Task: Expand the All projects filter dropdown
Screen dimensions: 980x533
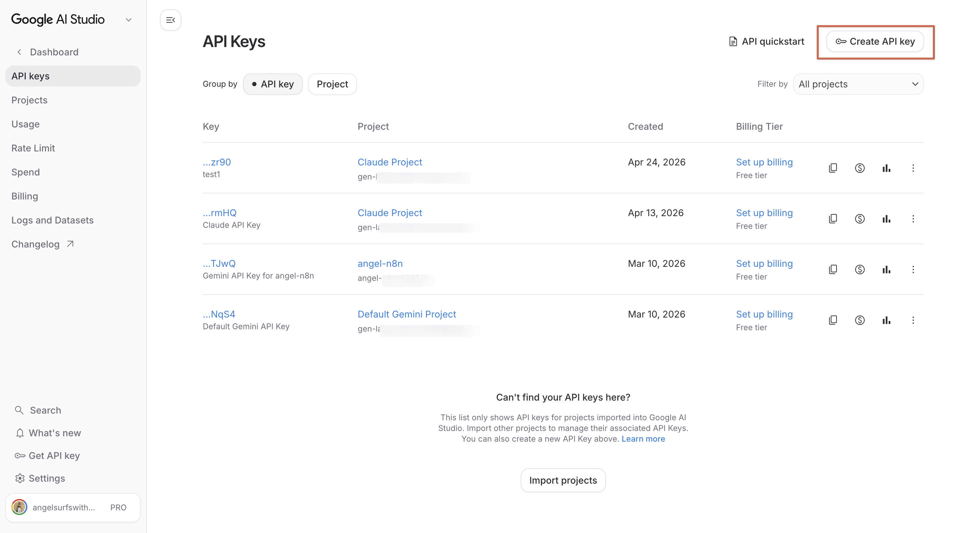Action: point(858,84)
